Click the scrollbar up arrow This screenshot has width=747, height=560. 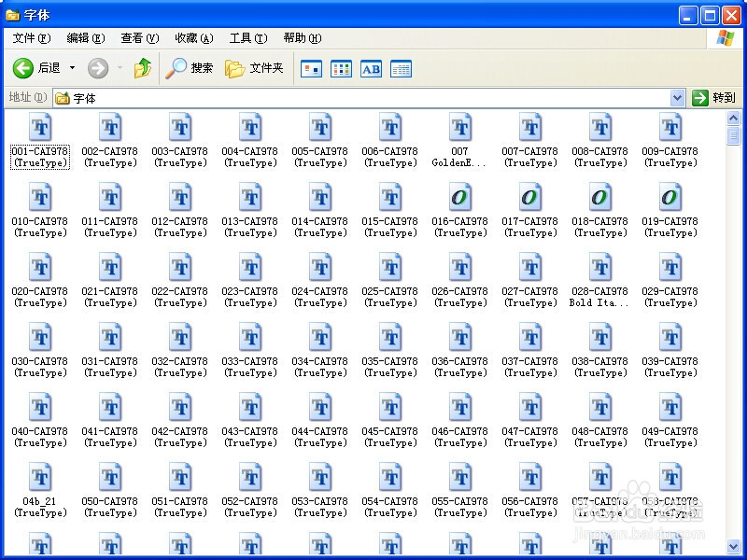click(x=733, y=118)
